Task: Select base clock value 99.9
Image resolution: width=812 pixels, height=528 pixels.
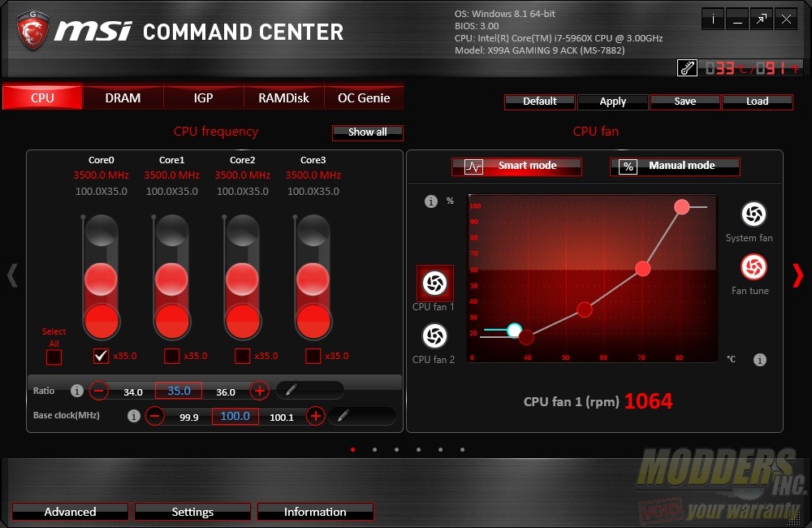Action: [189, 417]
